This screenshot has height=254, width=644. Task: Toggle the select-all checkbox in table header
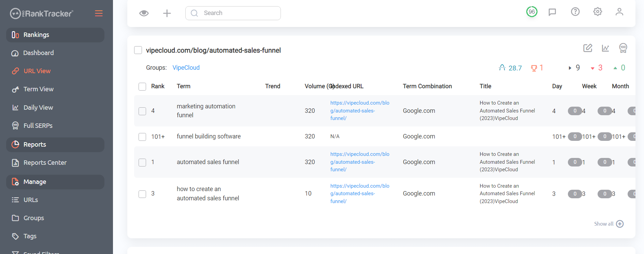(142, 86)
